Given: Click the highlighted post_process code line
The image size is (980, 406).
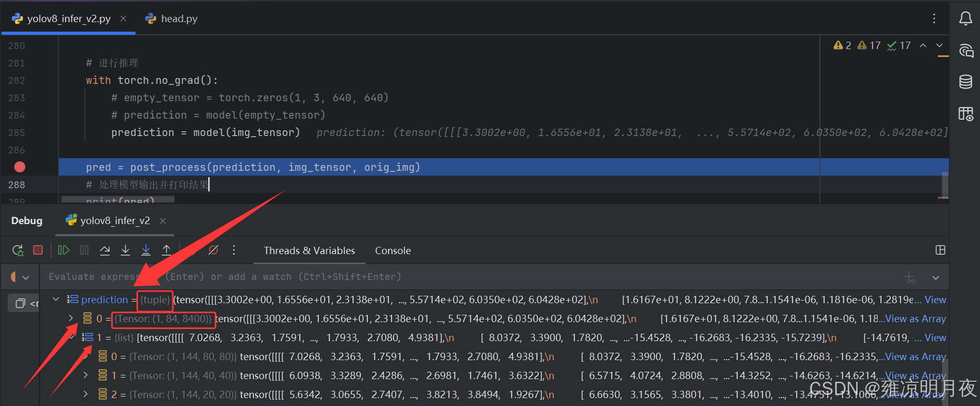Looking at the screenshot, I should [253, 167].
